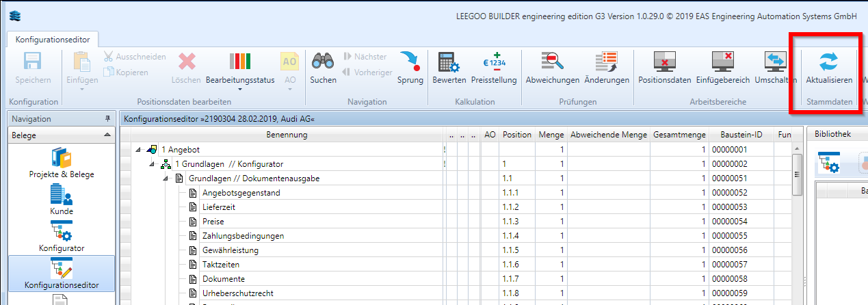Click the Abweichende Menge column header
Screen dimensions: 868x305
pyautogui.click(x=609, y=135)
